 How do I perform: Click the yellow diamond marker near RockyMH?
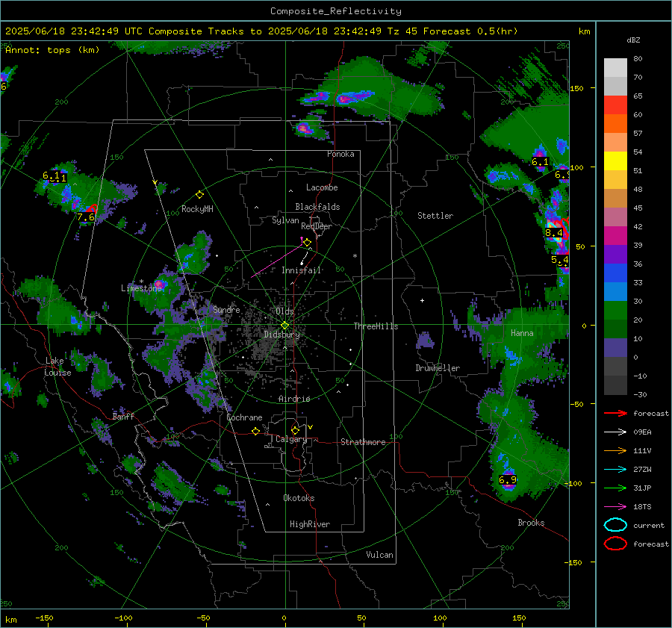pyautogui.click(x=199, y=195)
